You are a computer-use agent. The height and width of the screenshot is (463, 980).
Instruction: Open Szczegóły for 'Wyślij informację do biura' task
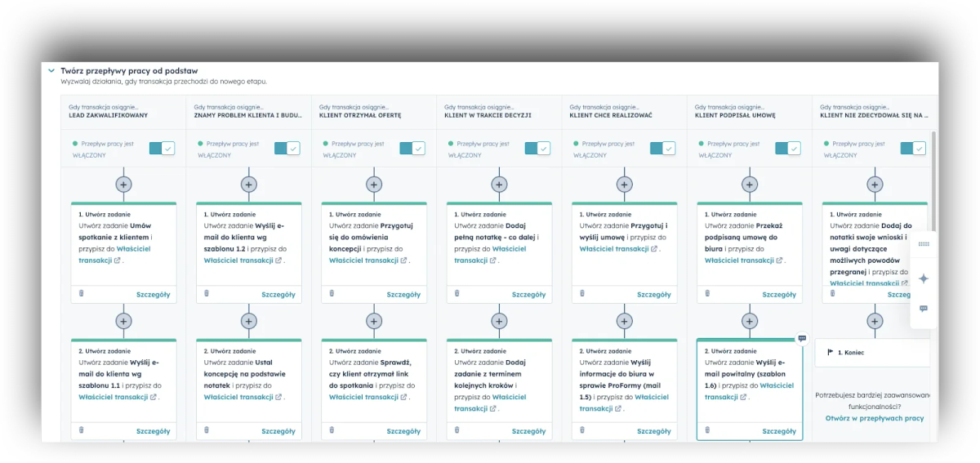(x=653, y=431)
